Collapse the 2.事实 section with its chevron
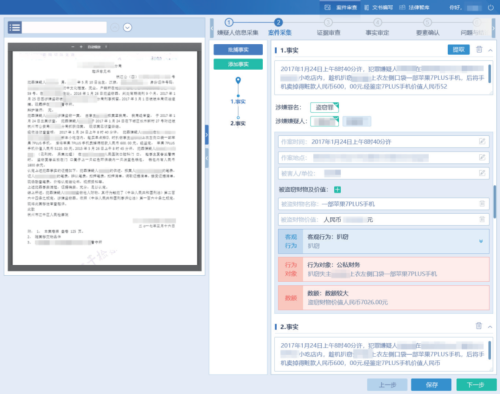This screenshot has height=394, width=500. (490, 327)
